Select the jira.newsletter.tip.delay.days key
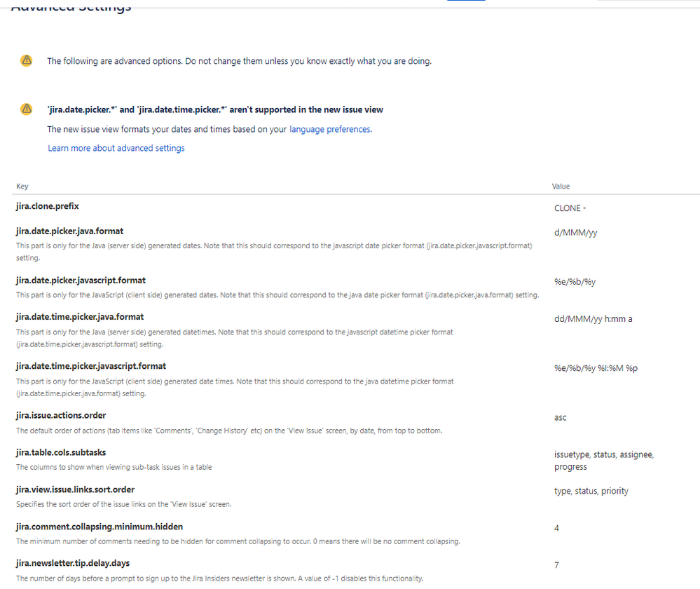 tap(73, 563)
